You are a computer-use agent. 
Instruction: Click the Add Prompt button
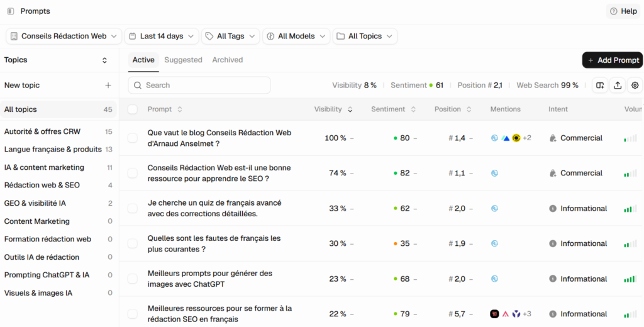tap(613, 60)
